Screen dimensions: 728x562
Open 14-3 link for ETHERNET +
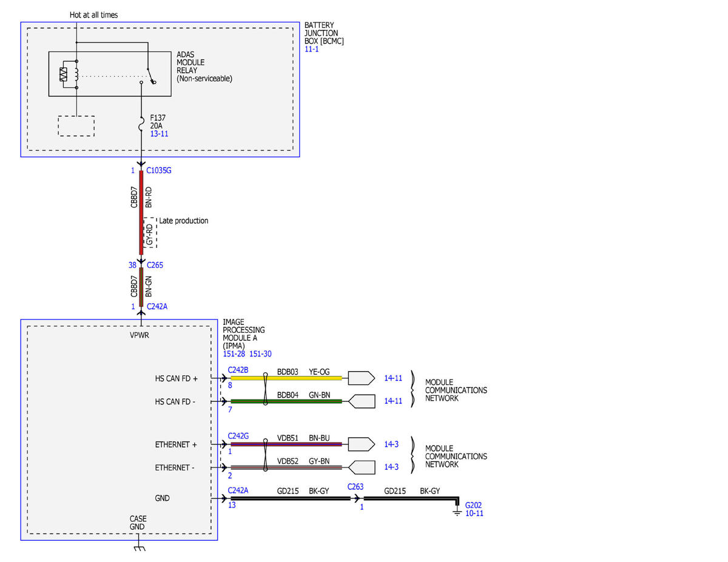(x=391, y=444)
